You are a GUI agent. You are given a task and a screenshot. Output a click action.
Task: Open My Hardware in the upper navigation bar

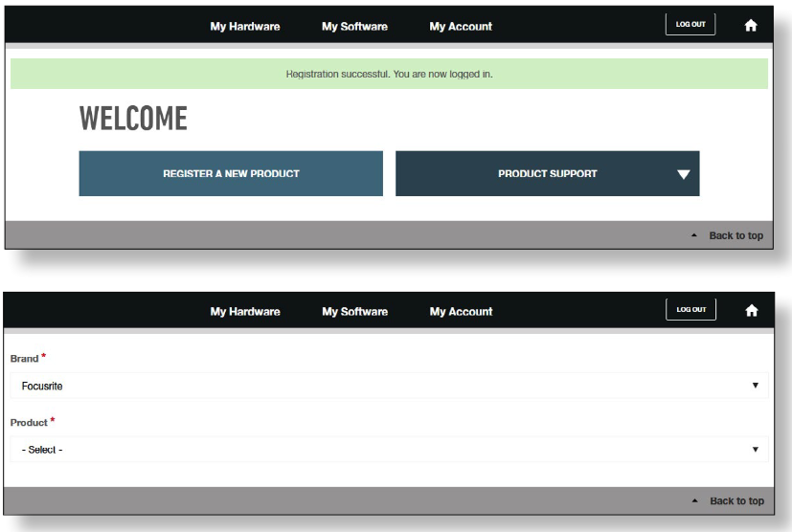[245, 27]
